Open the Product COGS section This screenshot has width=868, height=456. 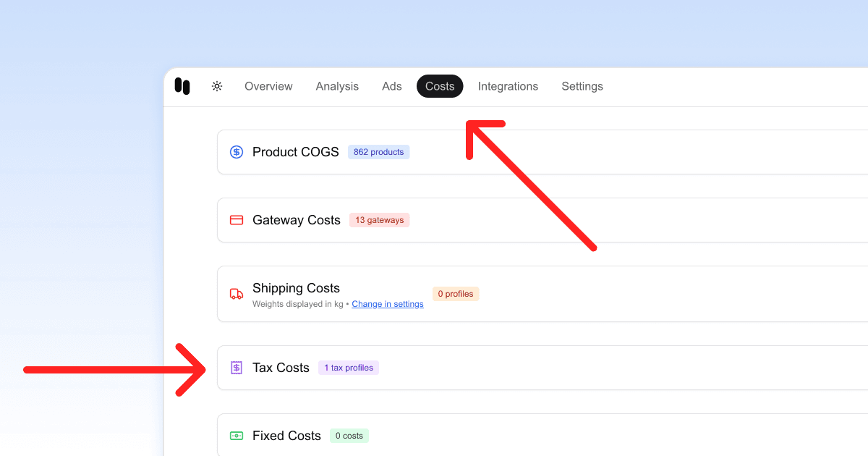coord(296,151)
